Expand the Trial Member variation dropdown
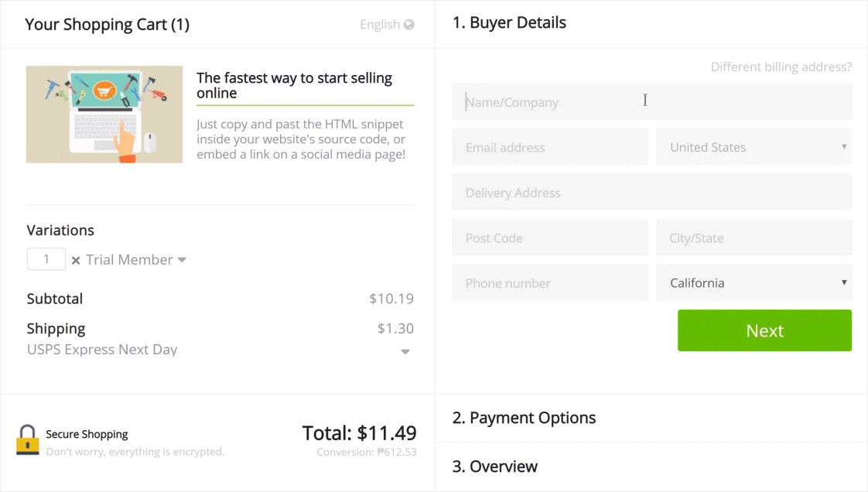Screen dimensions: 868x492 pos(182,260)
